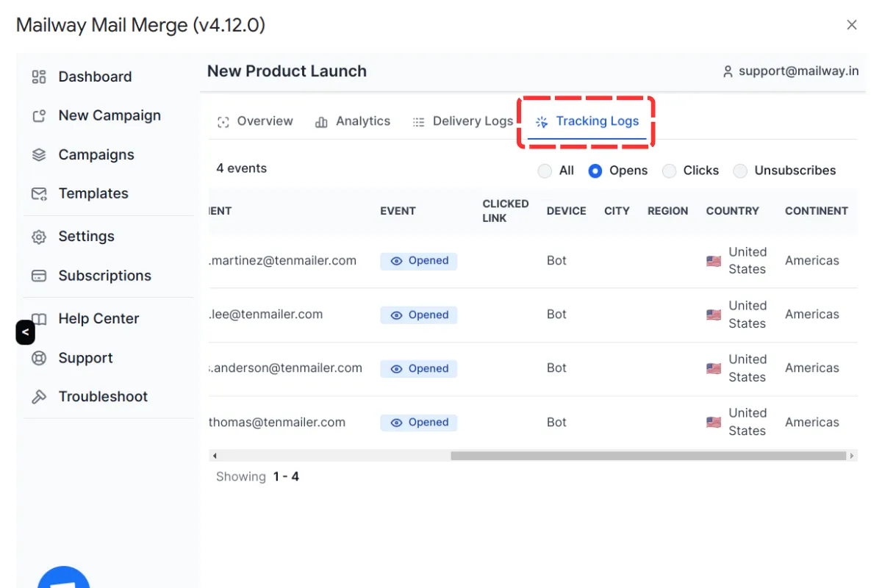The height and width of the screenshot is (588, 882).
Task: Click the Dashboard icon in sidebar
Action: pos(39,76)
